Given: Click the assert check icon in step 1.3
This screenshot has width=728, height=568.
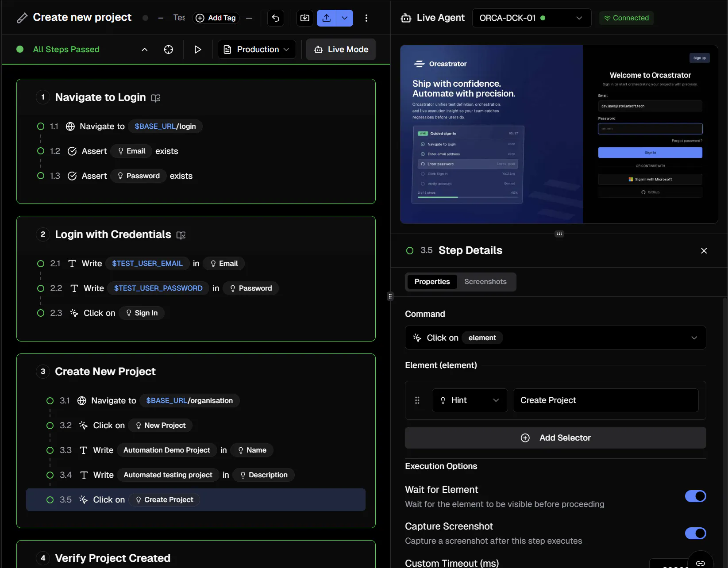Looking at the screenshot, I should [x=72, y=176].
